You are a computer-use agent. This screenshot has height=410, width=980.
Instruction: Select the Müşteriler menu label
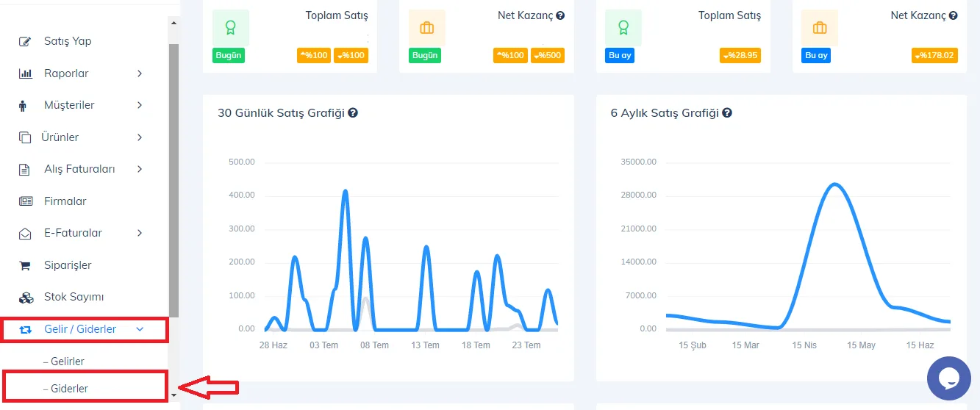pos(69,105)
